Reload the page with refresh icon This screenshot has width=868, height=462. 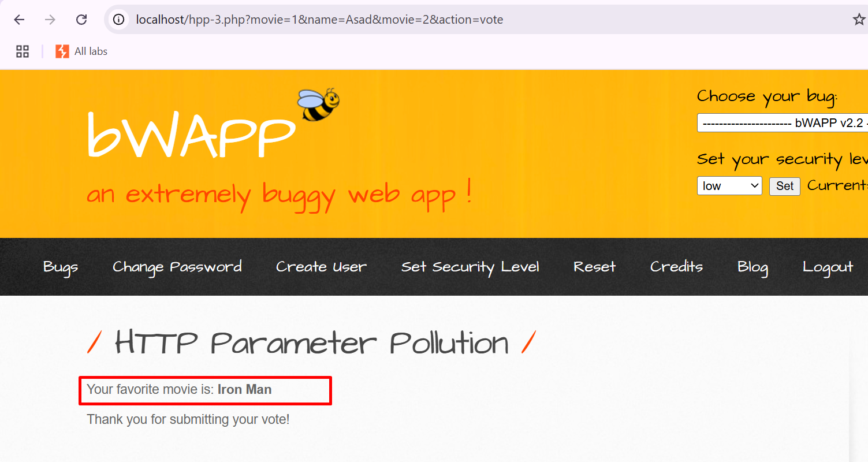click(x=81, y=20)
